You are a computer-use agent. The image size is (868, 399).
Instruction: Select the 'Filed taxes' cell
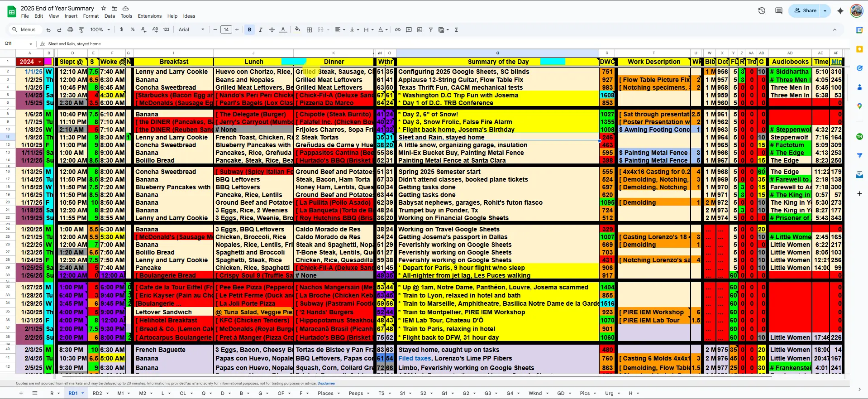coord(498,358)
